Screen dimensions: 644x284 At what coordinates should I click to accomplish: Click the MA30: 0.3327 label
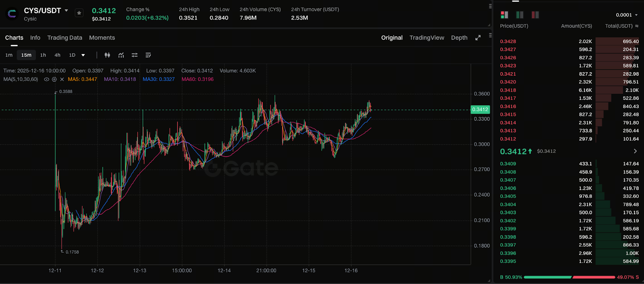click(x=159, y=79)
